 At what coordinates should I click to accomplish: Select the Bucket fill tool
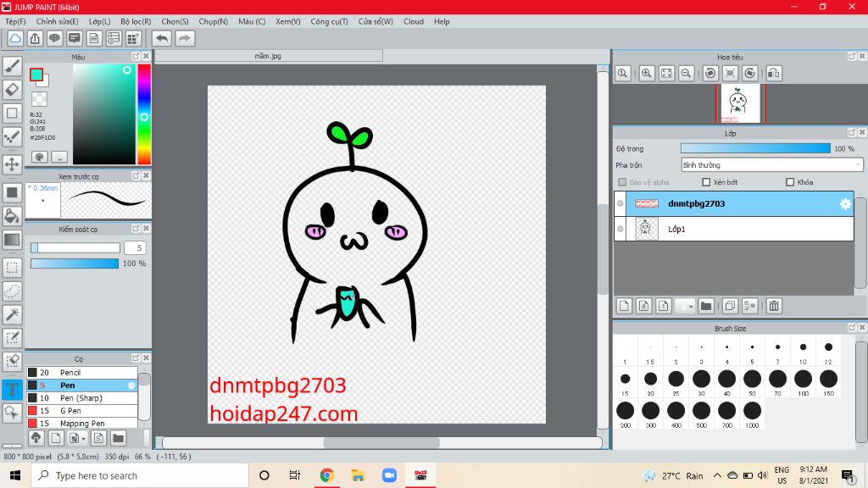[12, 216]
